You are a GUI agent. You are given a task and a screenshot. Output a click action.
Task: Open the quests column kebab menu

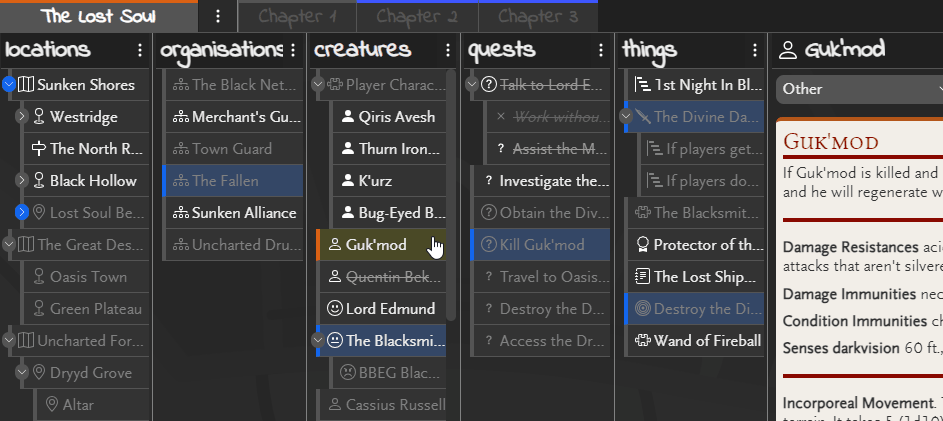602,50
